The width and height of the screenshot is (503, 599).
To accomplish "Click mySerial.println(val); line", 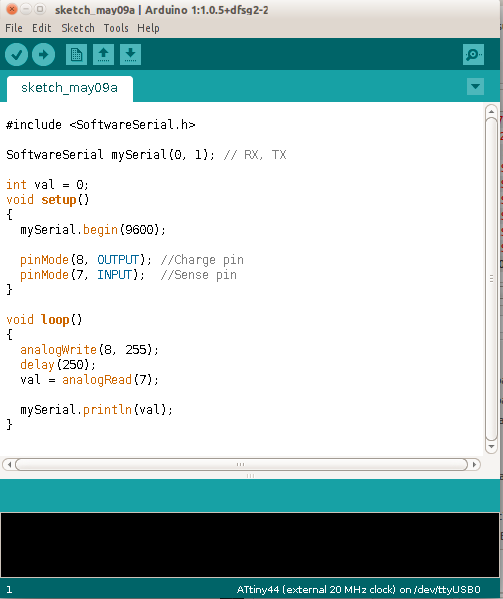I will pos(96,410).
